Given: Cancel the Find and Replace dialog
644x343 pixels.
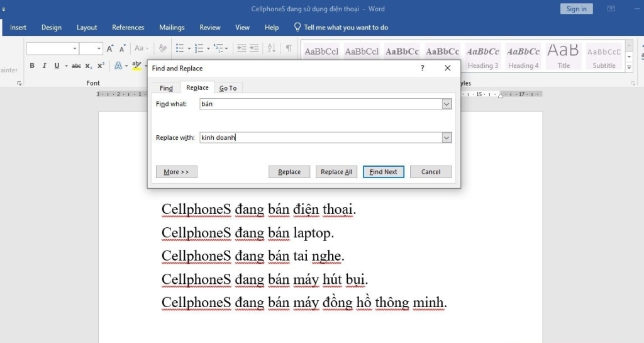Looking at the screenshot, I should pos(430,172).
